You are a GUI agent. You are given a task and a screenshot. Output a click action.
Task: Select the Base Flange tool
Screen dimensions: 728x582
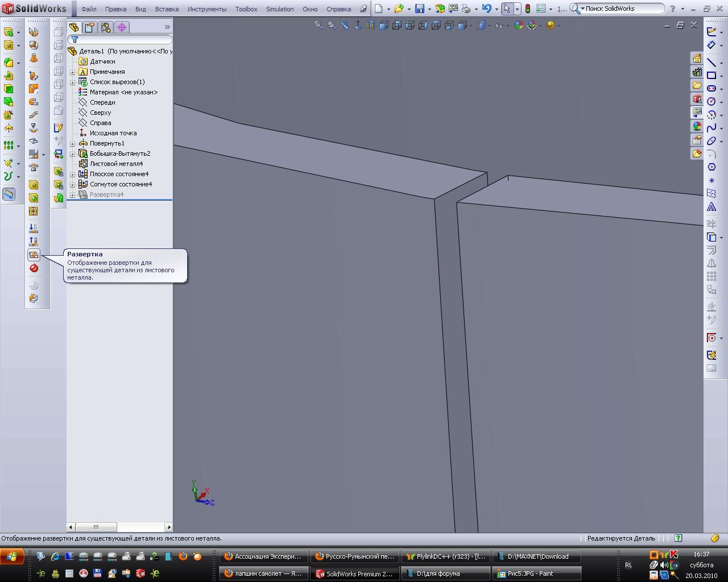pos(34,32)
